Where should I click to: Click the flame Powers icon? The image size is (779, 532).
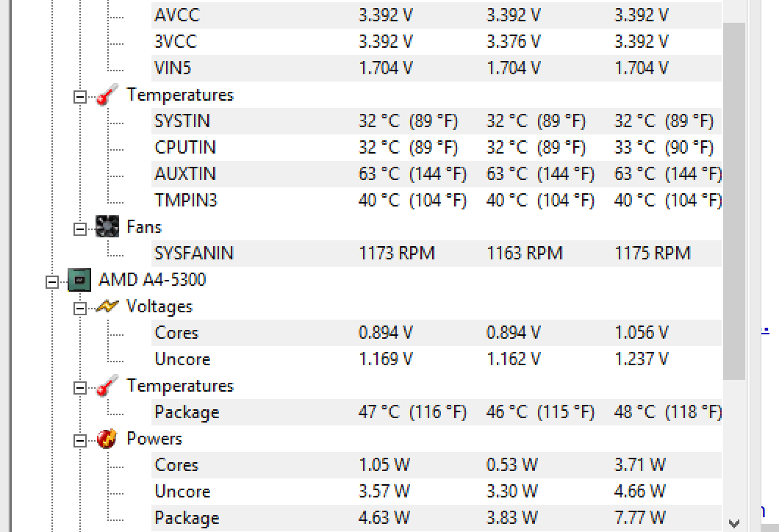(107, 439)
